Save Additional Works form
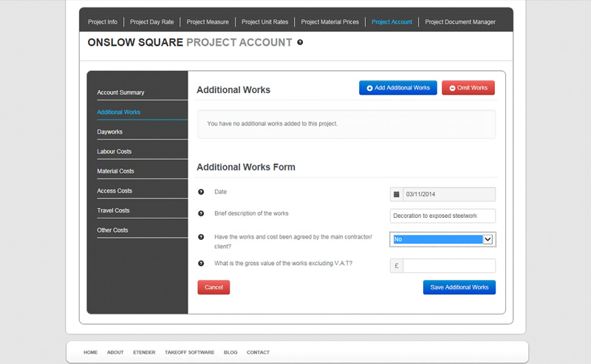 coord(459,287)
